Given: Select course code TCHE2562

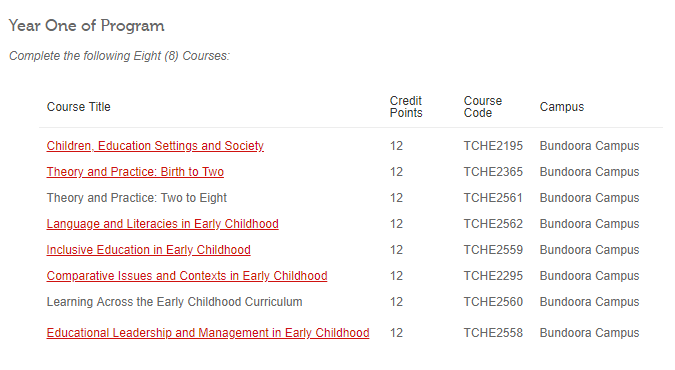Looking at the screenshot, I should click(x=493, y=224).
